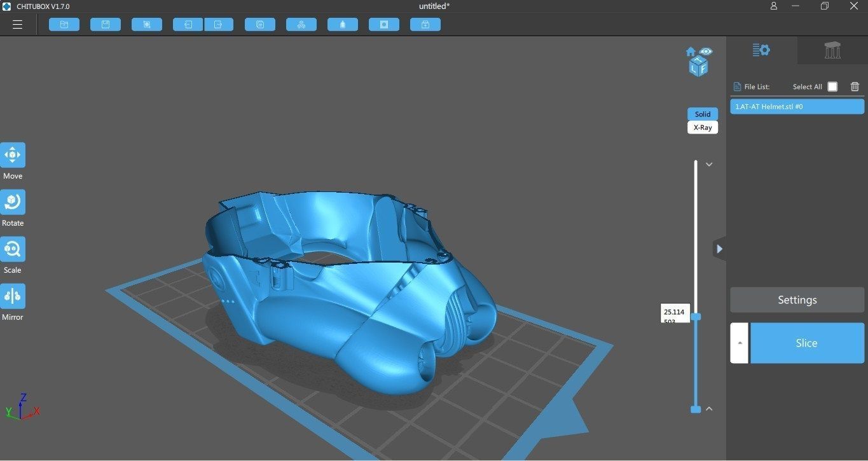The width and height of the screenshot is (868, 461).
Task: Click the last toolbar icon with plus box
Action: click(425, 25)
